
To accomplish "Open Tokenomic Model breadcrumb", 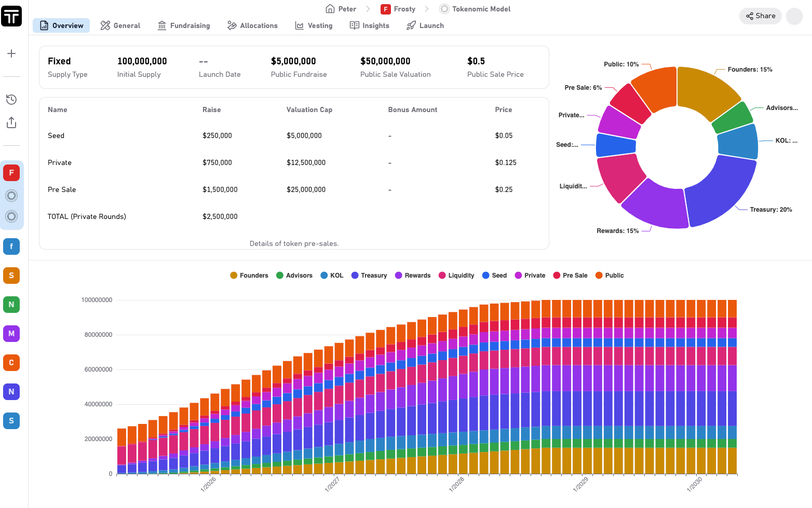I will [x=475, y=9].
